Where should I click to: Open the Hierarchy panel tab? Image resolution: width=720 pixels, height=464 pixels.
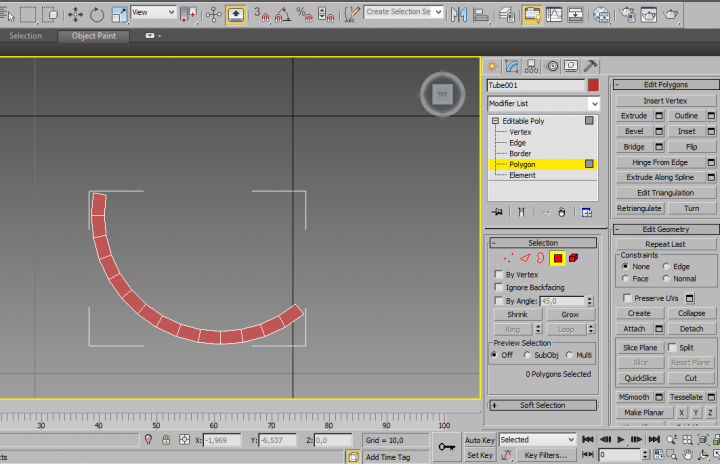tap(531, 66)
